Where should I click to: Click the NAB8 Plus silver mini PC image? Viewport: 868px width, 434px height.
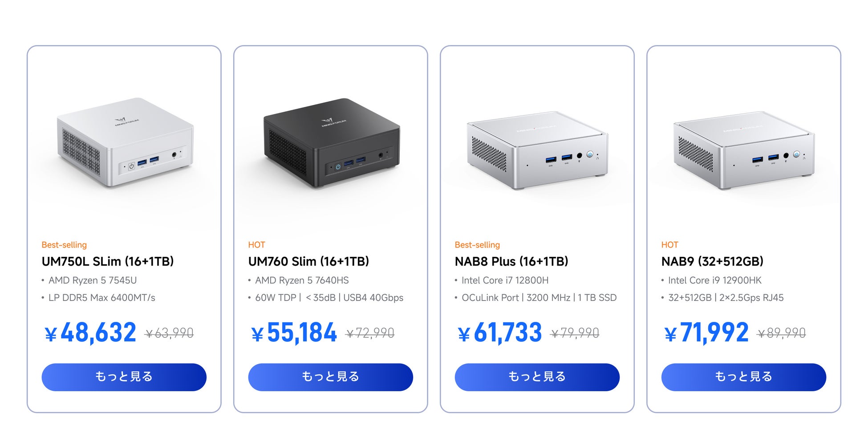[537, 150]
